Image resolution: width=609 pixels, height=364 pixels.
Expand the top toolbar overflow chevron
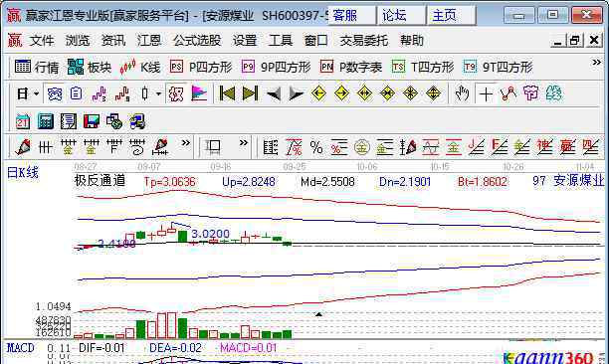click(596, 63)
